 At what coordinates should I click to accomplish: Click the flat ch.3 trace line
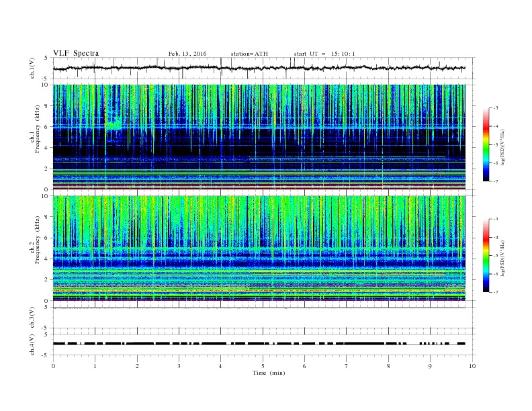tap(259, 308)
